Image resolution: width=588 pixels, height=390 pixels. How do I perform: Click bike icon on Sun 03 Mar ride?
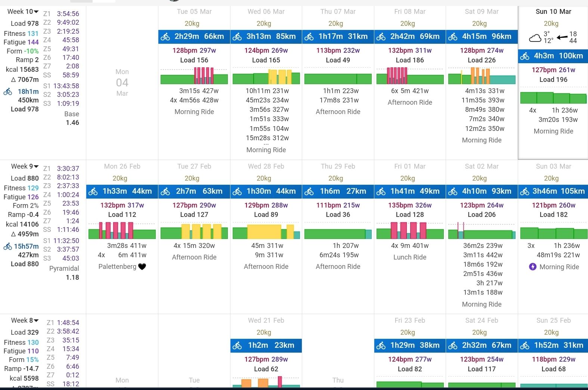(x=525, y=192)
